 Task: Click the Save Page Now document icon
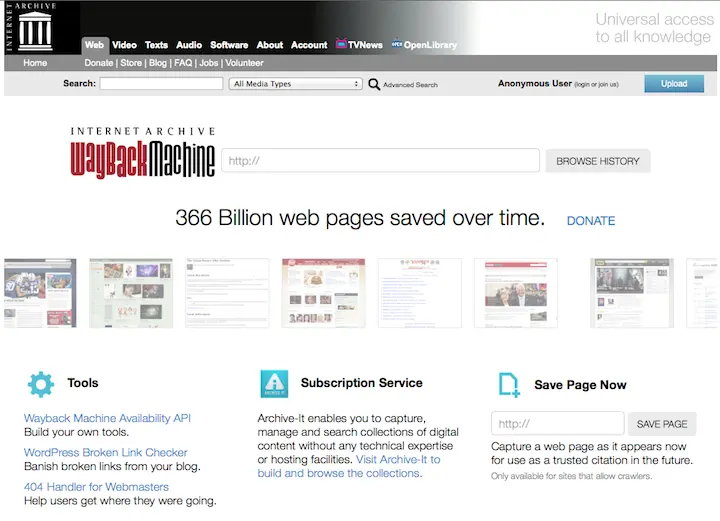tap(509, 385)
